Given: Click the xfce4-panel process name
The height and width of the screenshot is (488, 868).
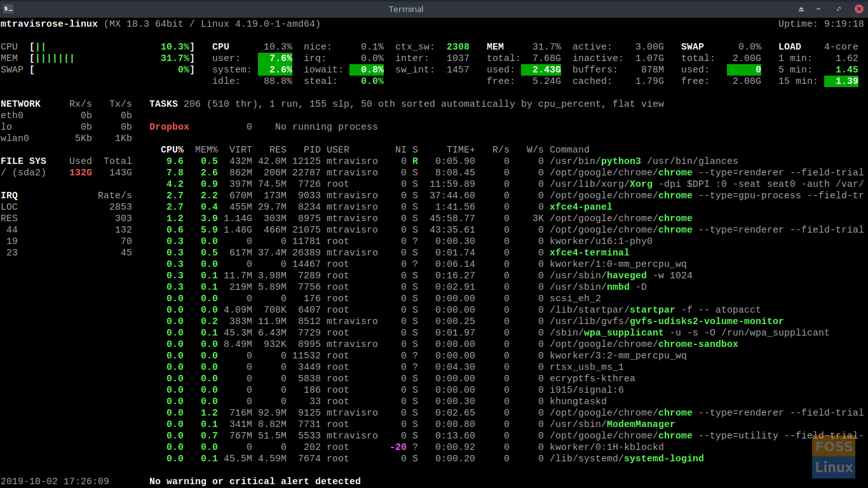Looking at the screenshot, I should click(x=581, y=207).
